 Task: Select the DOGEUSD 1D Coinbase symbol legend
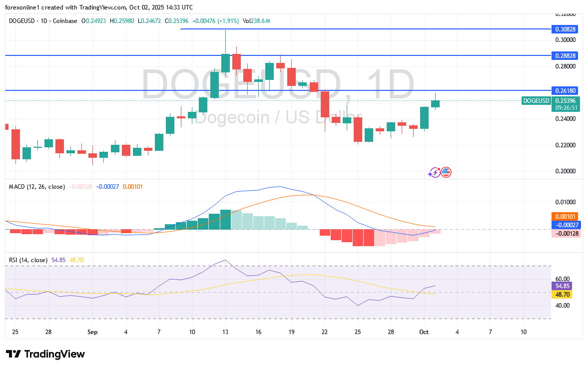(43, 21)
